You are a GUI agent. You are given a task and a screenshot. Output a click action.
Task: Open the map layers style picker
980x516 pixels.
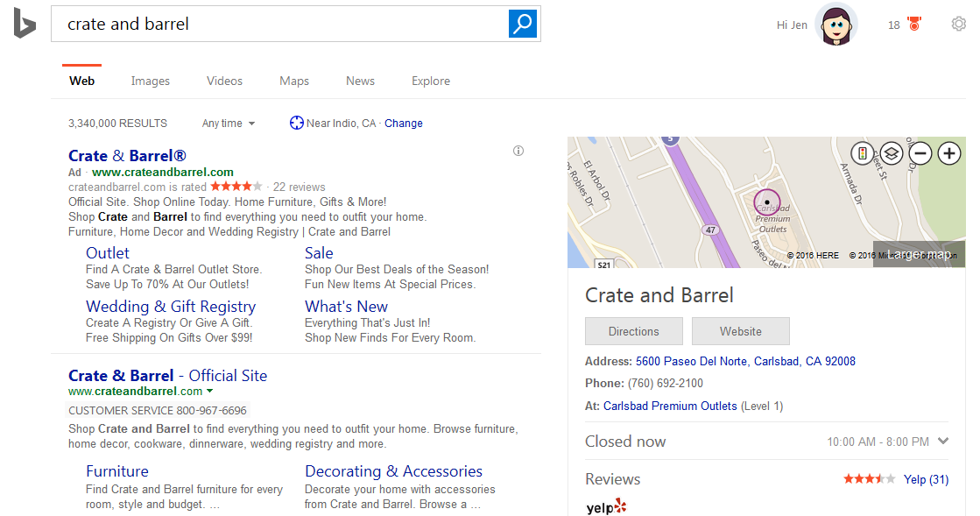click(891, 153)
